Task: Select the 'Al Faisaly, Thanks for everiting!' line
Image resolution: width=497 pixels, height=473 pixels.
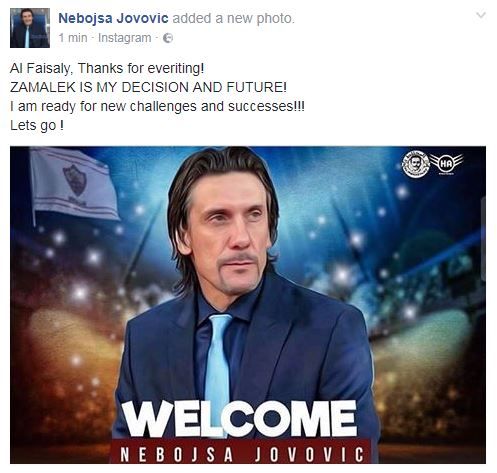Action: pos(107,68)
